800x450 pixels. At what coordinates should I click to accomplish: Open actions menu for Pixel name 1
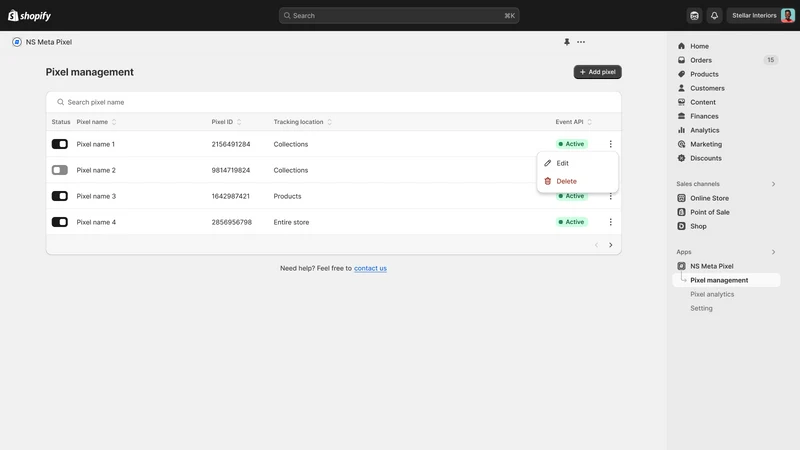610,144
